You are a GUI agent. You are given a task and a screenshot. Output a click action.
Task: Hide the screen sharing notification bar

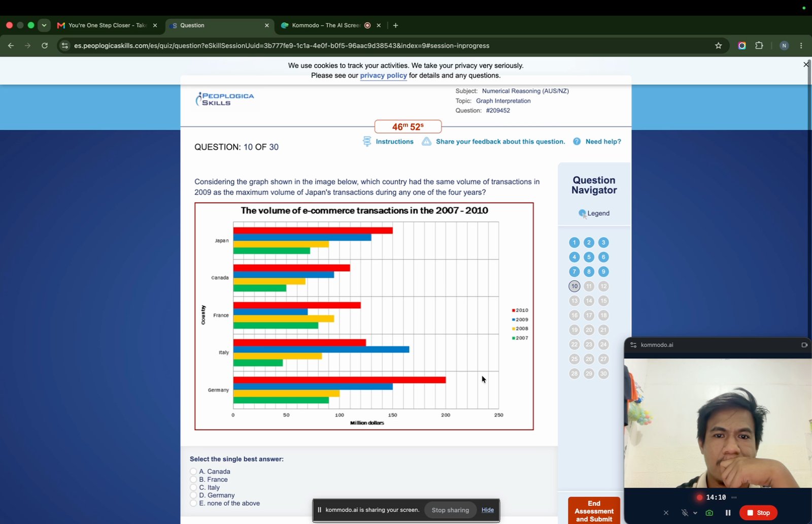coord(487,510)
